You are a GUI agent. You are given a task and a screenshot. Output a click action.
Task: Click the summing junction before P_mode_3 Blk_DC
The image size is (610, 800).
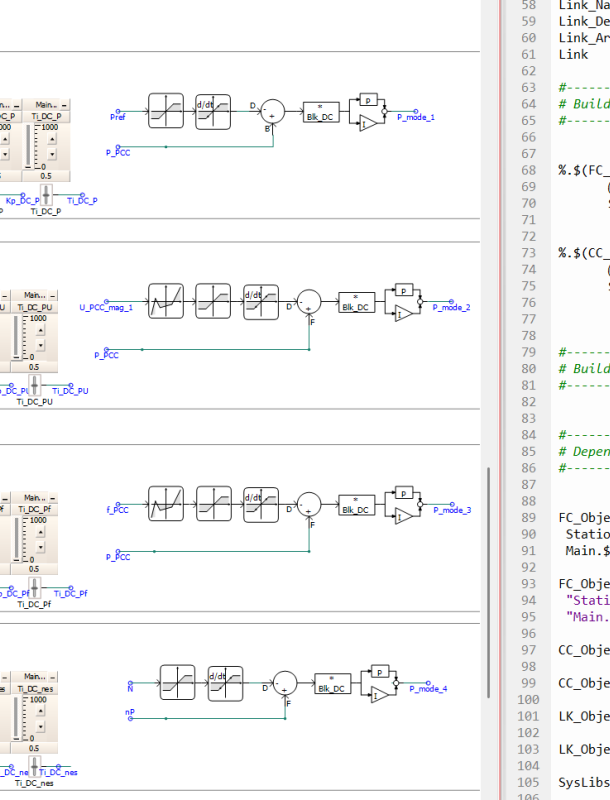tap(309, 505)
